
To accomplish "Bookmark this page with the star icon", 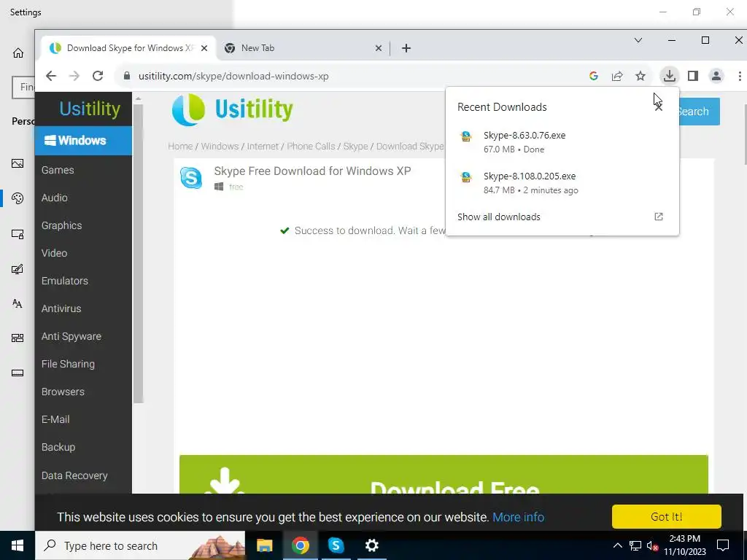I will 640,76.
